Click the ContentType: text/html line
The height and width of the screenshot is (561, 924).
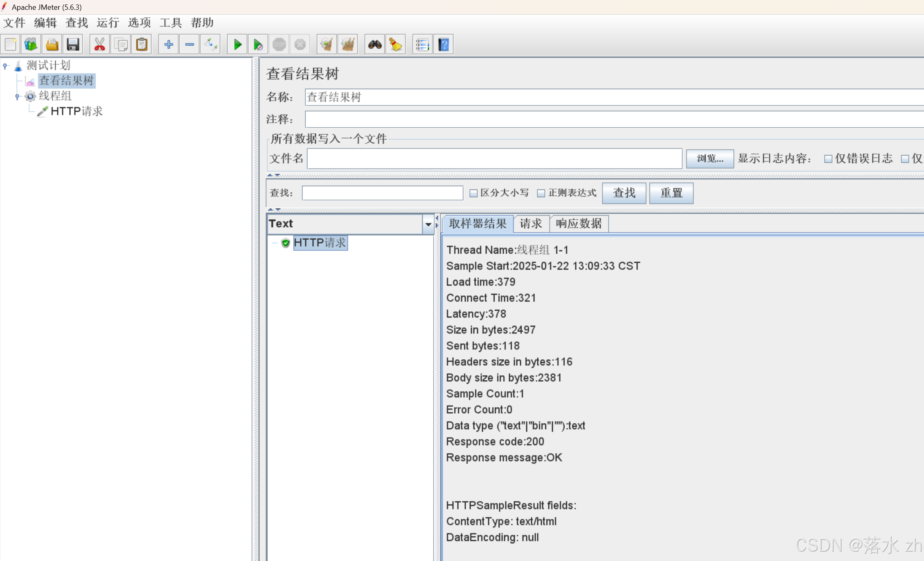coord(501,522)
